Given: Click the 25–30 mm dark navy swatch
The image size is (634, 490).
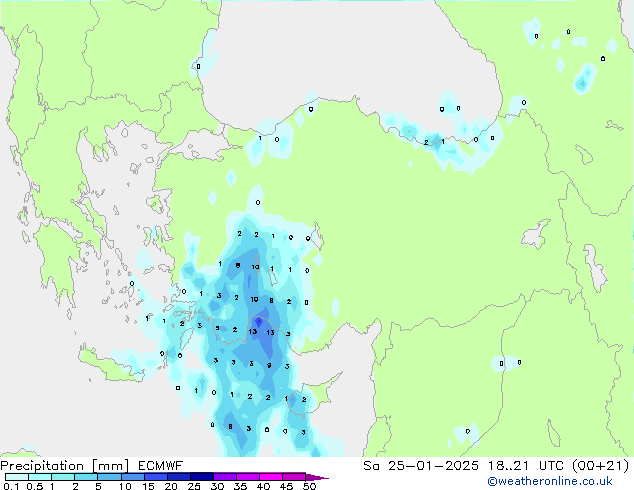Looking at the screenshot, I should (202, 477).
